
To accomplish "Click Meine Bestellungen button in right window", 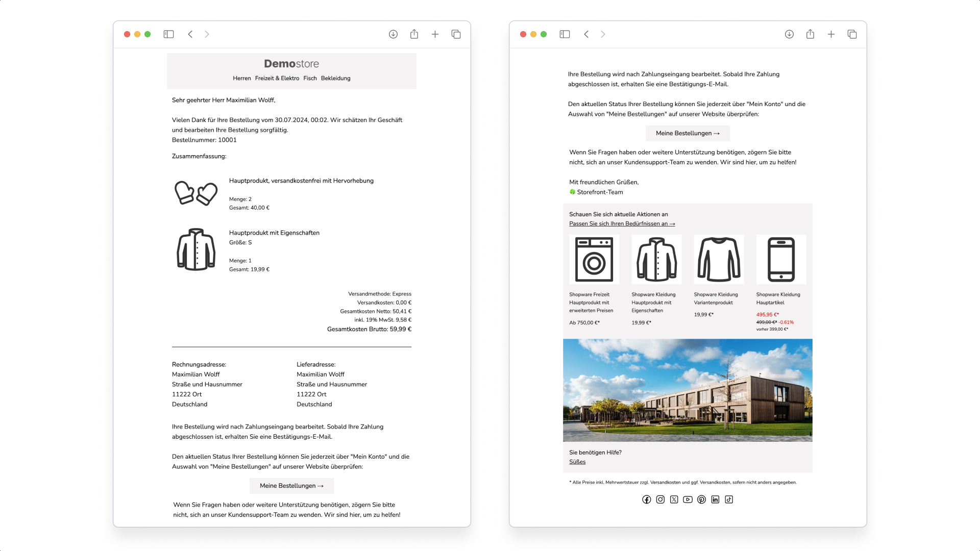I will [688, 133].
